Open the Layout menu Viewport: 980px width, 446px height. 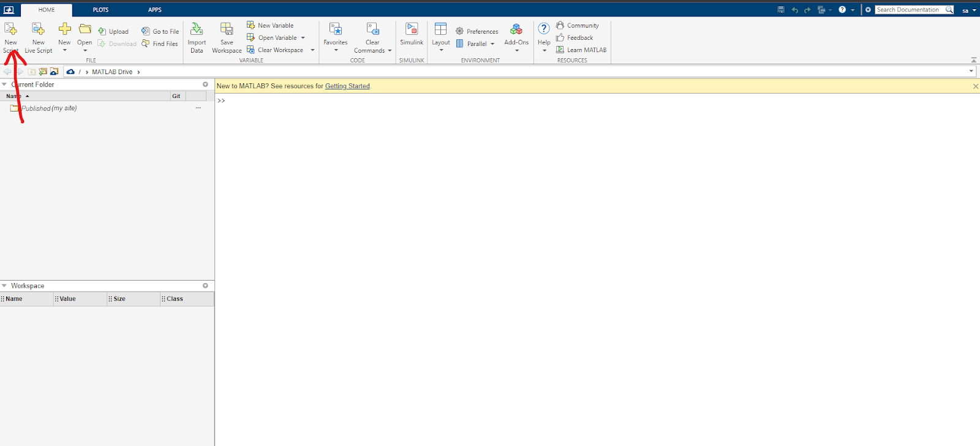(441, 38)
